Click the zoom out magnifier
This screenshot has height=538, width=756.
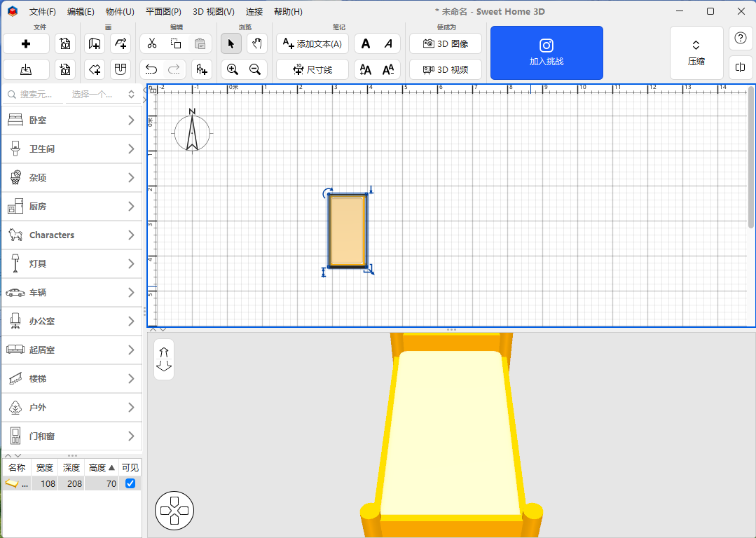(x=255, y=69)
